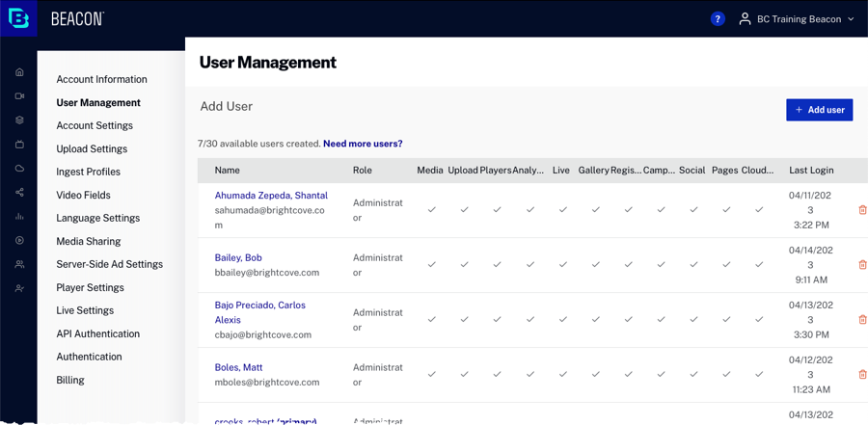Click Analytics checkmark for Bailey, Bob

[x=530, y=264]
